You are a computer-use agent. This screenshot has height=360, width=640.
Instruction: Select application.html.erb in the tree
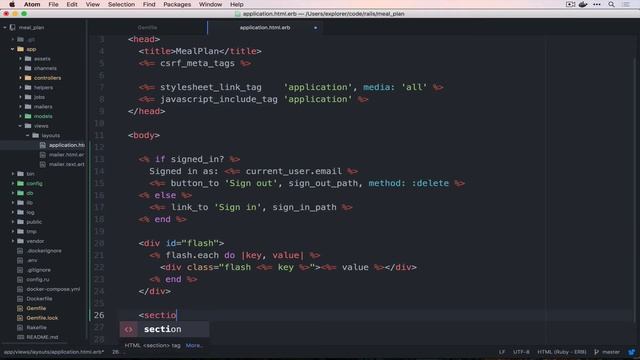pos(67,145)
